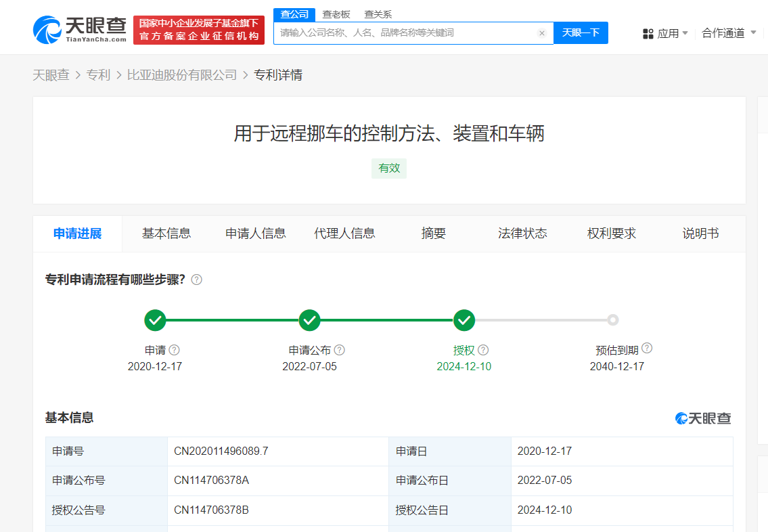The width and height of the screenshot is (768, 532).
Task: Click the 申请 step question mark icon
Action: click(x=174, y=350)
